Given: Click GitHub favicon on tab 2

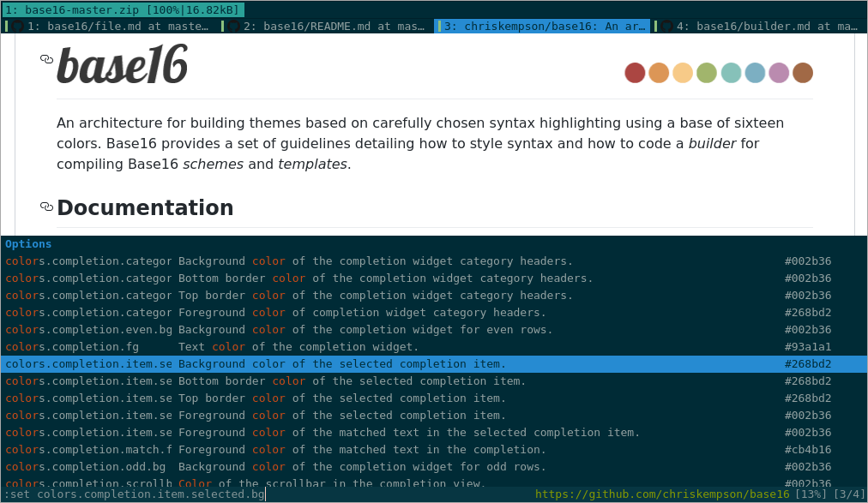Looking at the screenshot, I should pyautogui.click(x=233, y=26).
